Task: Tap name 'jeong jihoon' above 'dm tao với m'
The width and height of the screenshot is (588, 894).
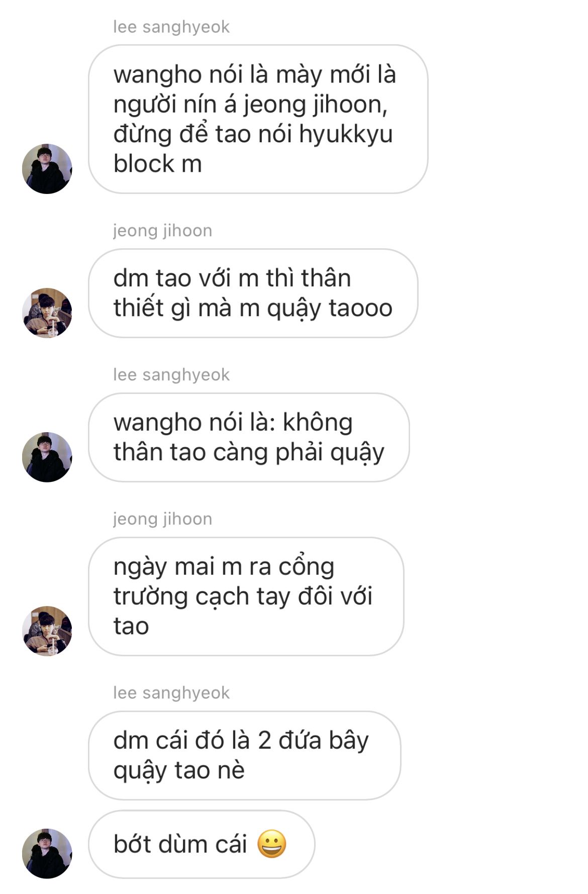Action: tap(163, 231)
